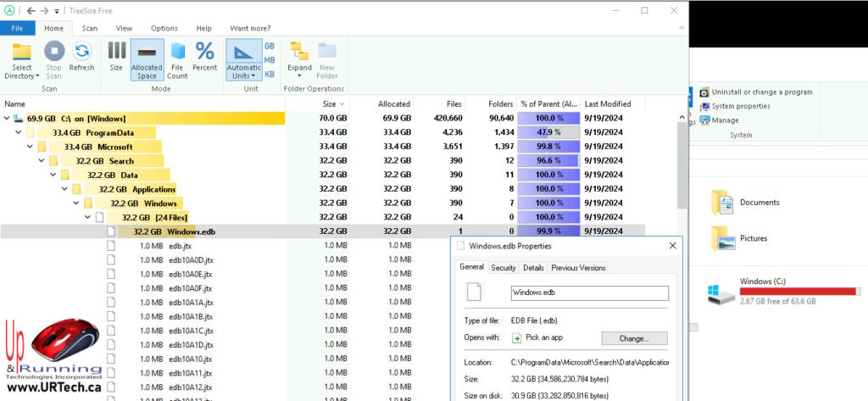
Task: Click the Windows.edb file name field
Action: coord(589,293)
